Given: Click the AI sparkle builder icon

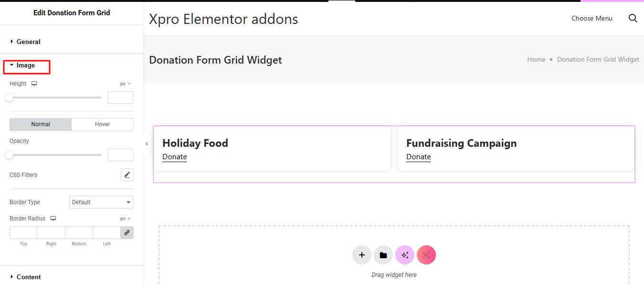Looking at the screenshot, I should point(405,255).
